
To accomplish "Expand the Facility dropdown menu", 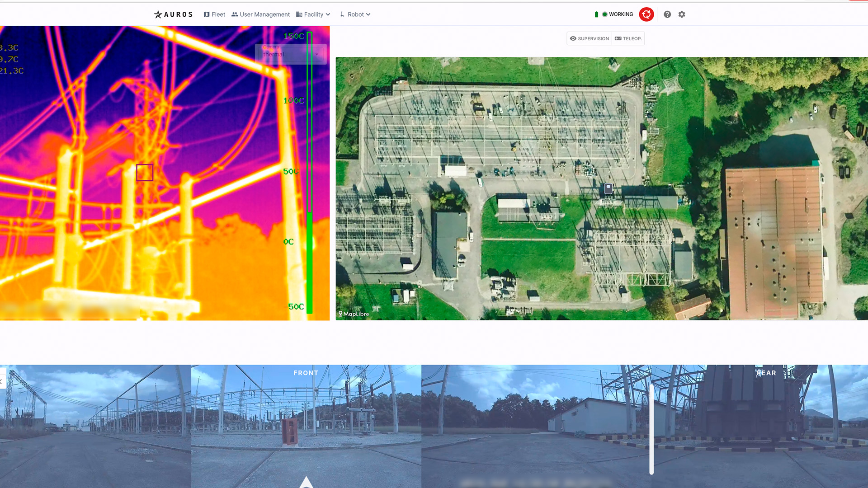I will 313,14.
